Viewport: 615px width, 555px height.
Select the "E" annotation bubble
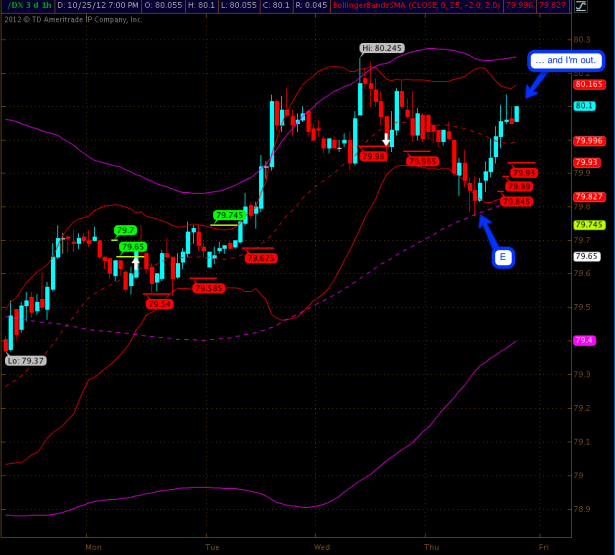(503, 258)
